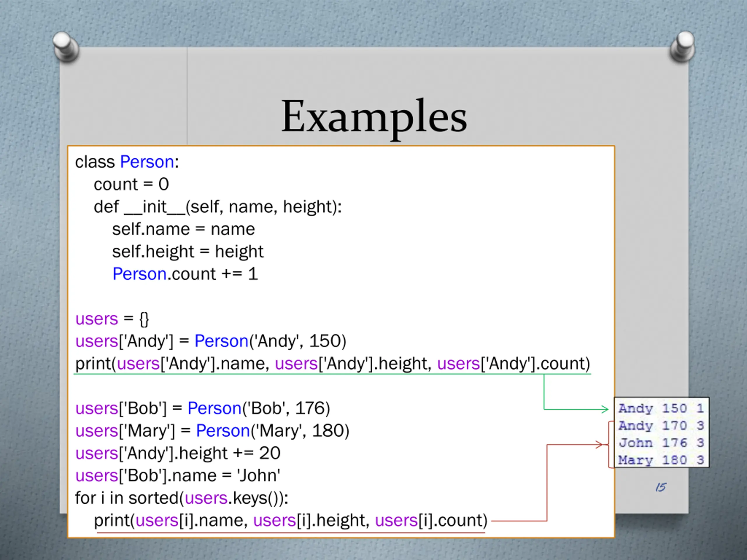The height and width of the screenshot is (560, 747).
Task: Click the output row 'John 176 3'
Action: 661,443
